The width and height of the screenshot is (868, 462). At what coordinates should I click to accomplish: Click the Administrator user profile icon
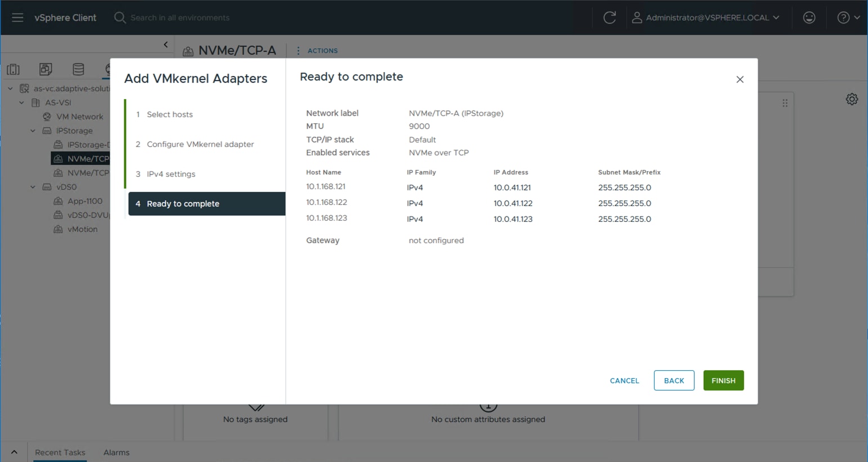tap(637, 17)
